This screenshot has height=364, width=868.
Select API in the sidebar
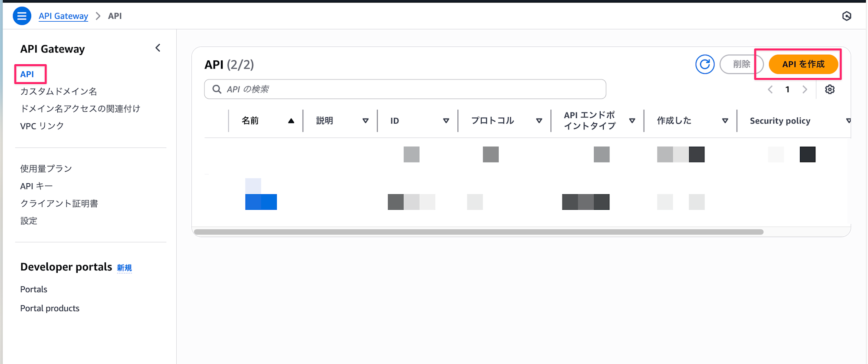27,74
